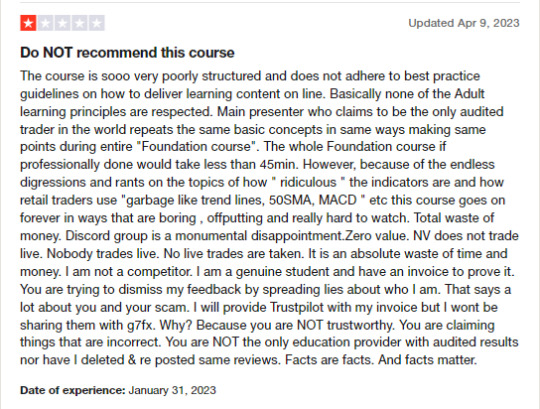Click the third grey star

click(62, 23)
